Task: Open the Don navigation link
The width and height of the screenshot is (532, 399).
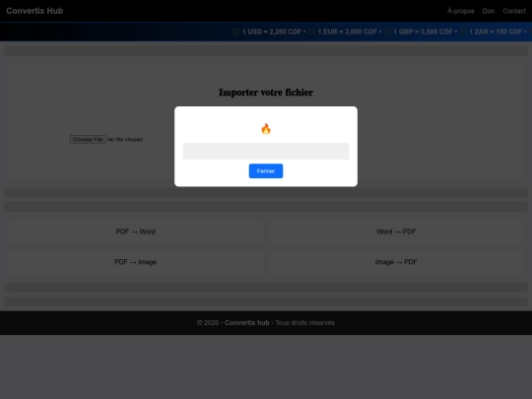Action: (x=489, y=11)
